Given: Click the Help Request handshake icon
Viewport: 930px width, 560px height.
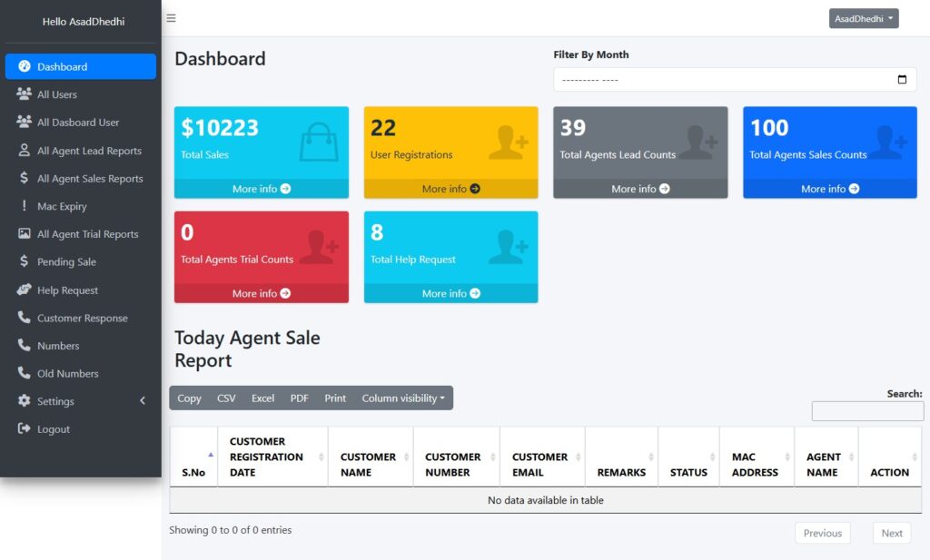Looking at the screenshot, I should click(24, 290).
